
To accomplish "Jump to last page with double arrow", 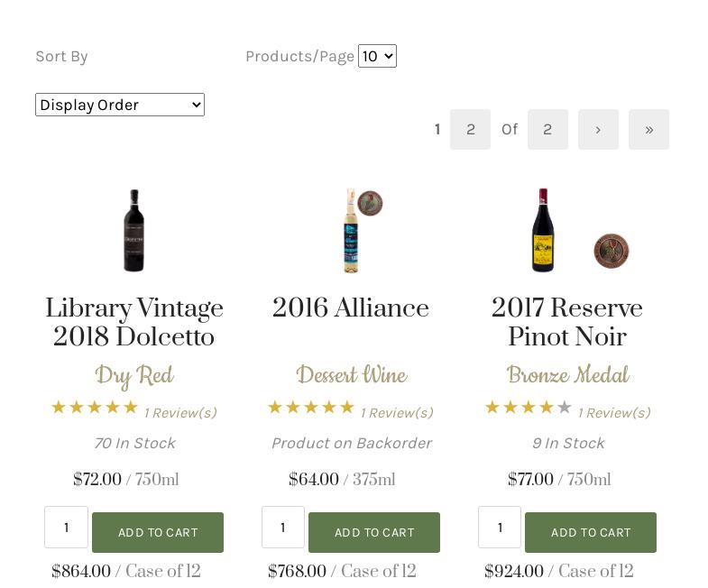I will click(648, 130).
